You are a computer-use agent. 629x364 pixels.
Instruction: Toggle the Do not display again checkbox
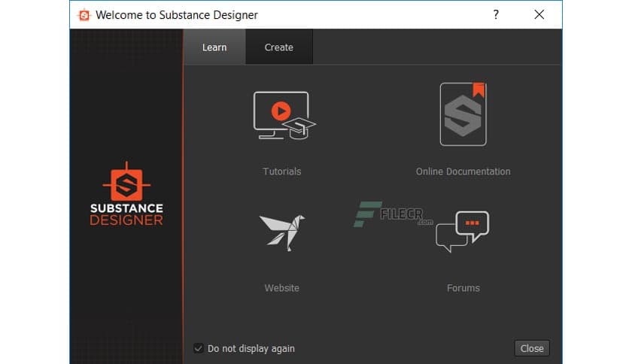[x=198, y=348]
